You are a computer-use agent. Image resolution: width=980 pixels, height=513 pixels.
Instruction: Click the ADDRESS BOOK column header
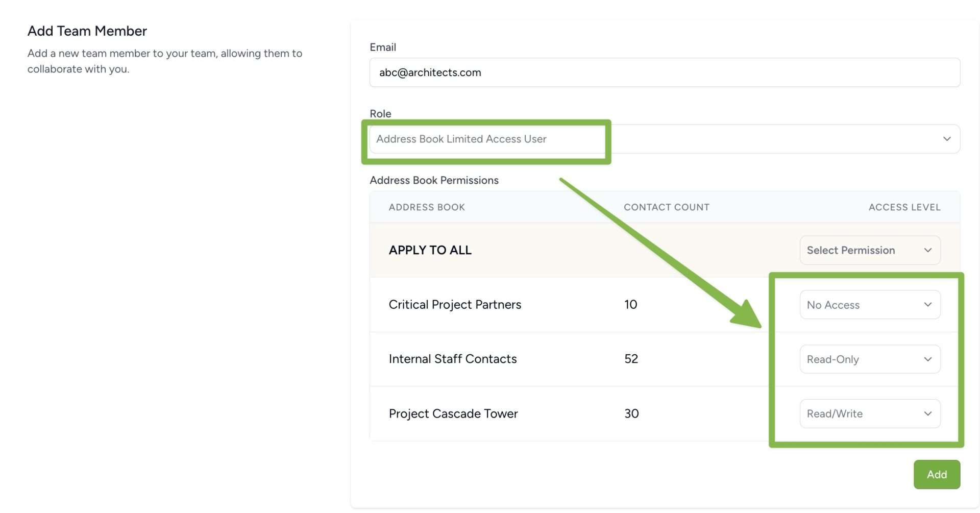tap(427, 207)
